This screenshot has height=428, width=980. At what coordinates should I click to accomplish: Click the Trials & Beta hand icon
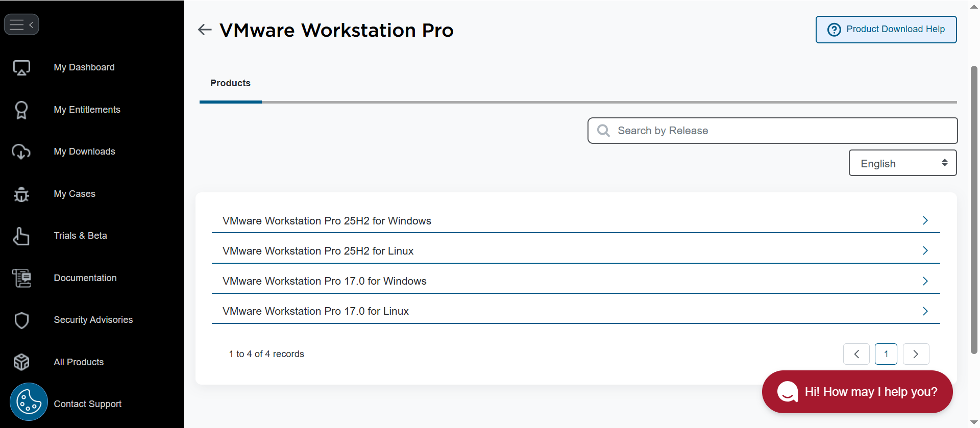(x=21, y=236)
